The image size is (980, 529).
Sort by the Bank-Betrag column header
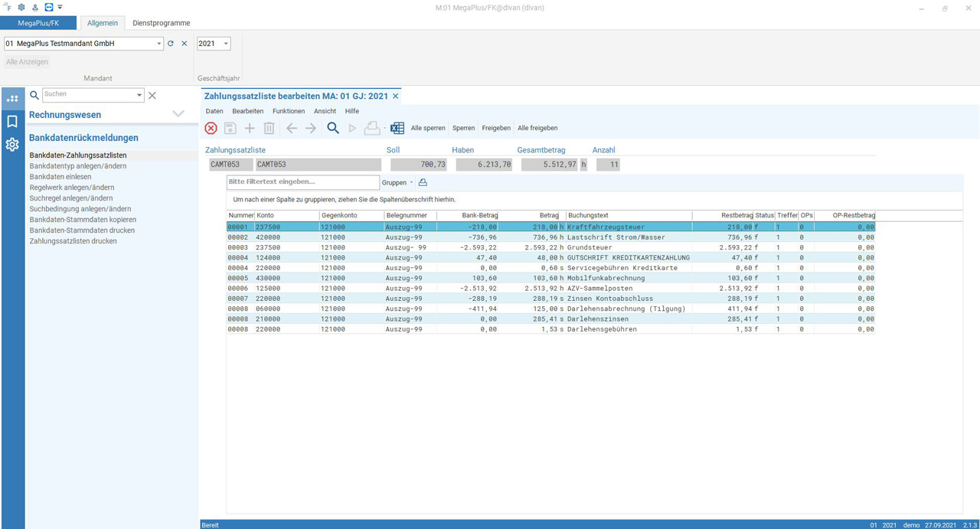click(x=468, y=216)
